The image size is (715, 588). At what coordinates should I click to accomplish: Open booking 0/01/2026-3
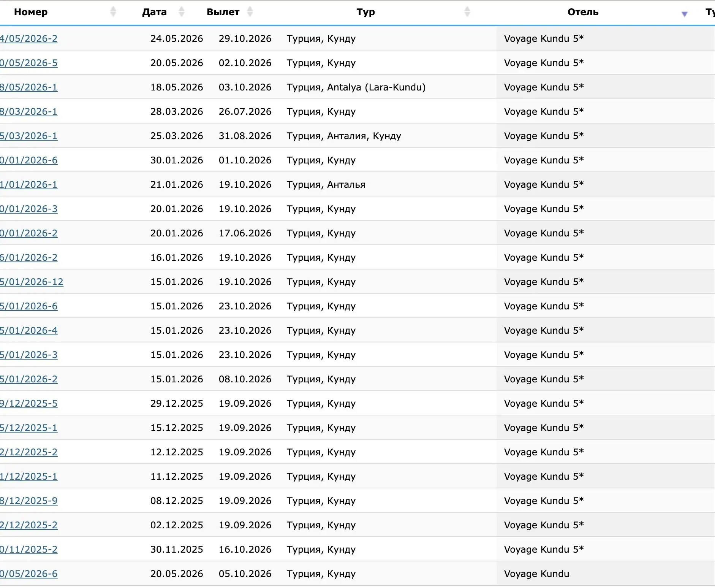coord(29,209)
